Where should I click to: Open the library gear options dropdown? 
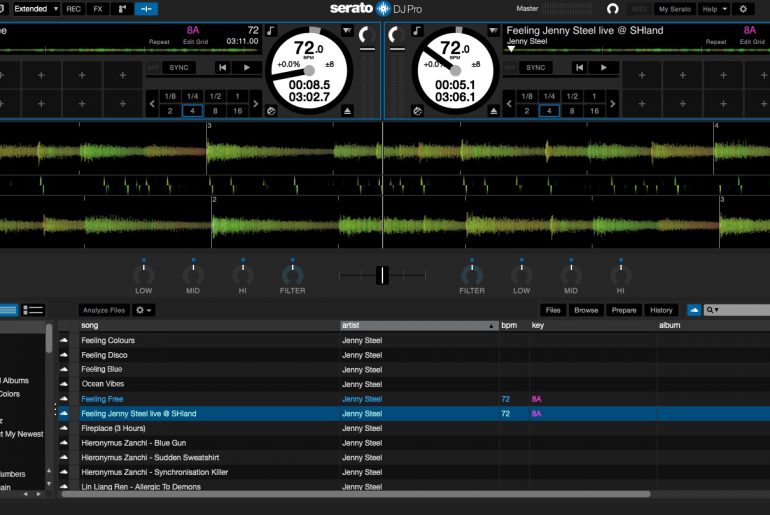[x=143, y=310]
